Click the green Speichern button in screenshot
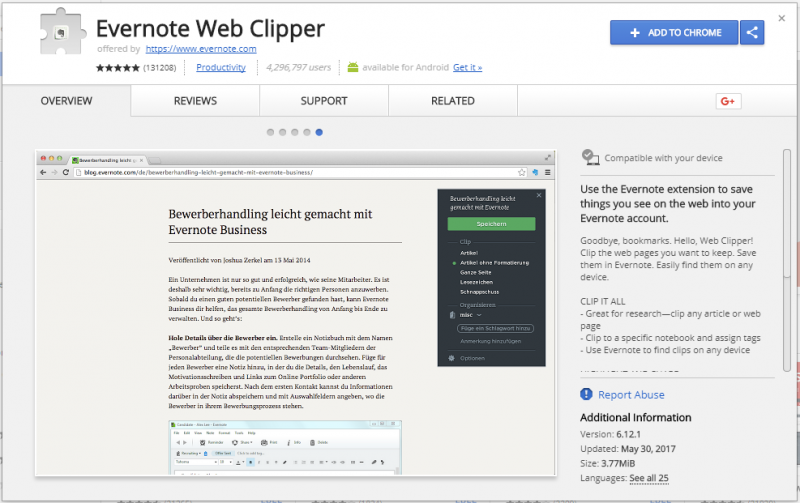The width and height of the screenshot is (800, 503). point(491,224)
